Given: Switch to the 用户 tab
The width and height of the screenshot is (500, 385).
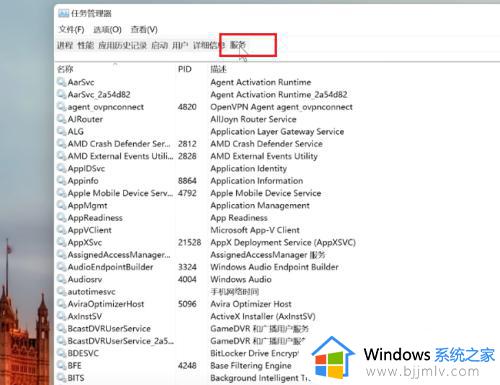Looking at the screenshot, I should [x=180, y=45].
